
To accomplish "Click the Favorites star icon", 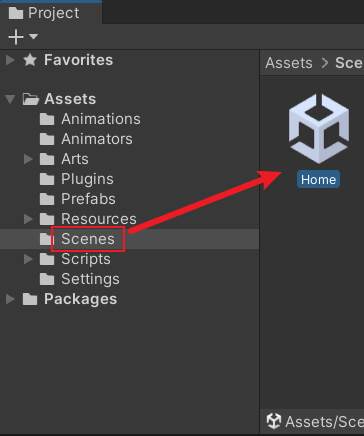I will [30, 60].
